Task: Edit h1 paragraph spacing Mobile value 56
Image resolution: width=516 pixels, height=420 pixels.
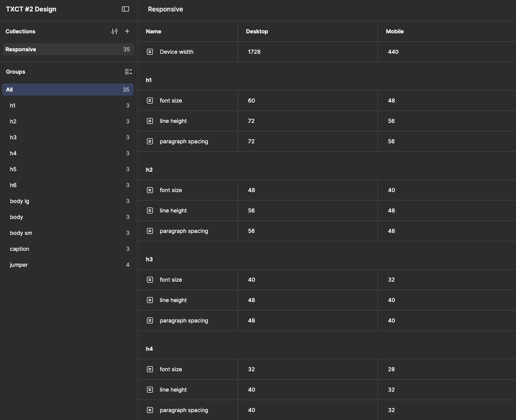Action: pos(447,141)
